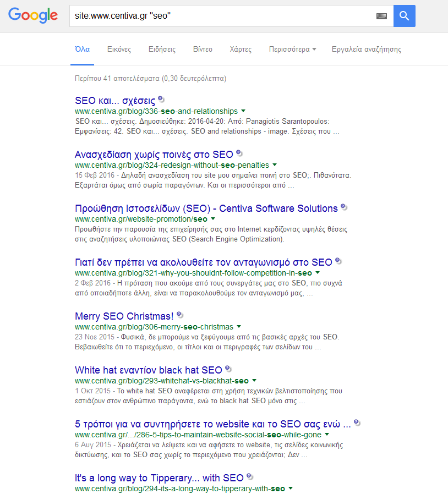This screenshot has width=448, height=494.
Task: Open 'Ανασχεδίαση χωρίς ποινές στο SEO' result
Action: [x=154, y=155]
